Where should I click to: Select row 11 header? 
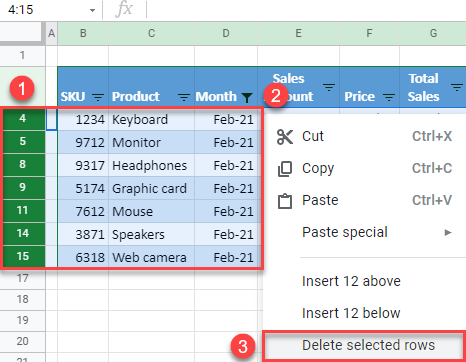click(x=23, y=211)
